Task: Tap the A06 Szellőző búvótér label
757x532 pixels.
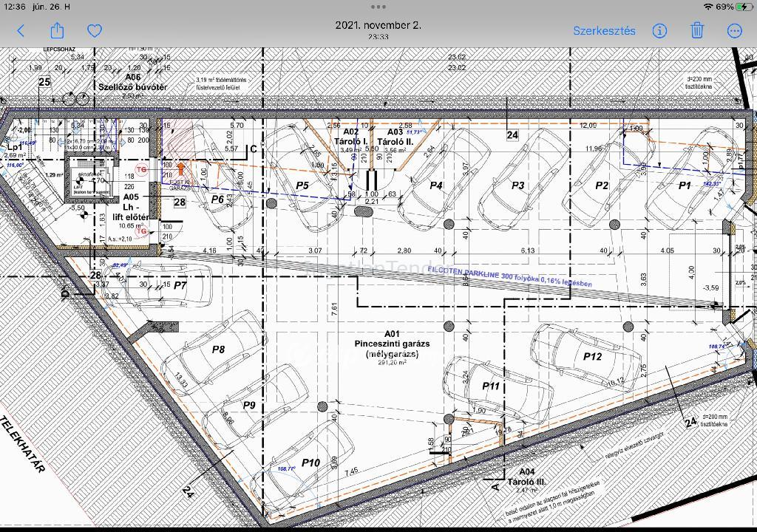Action: (x=133, y=82)
